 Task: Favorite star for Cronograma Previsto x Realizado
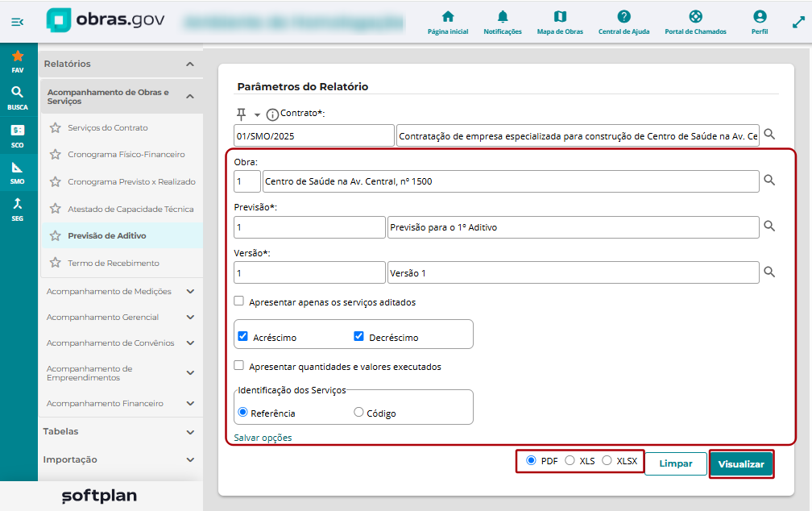[56, 181]
